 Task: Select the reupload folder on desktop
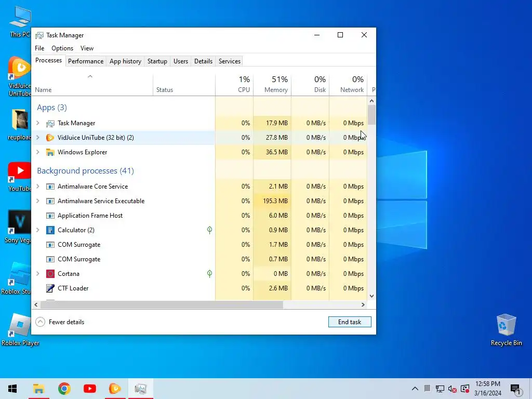tap(20, 125)
